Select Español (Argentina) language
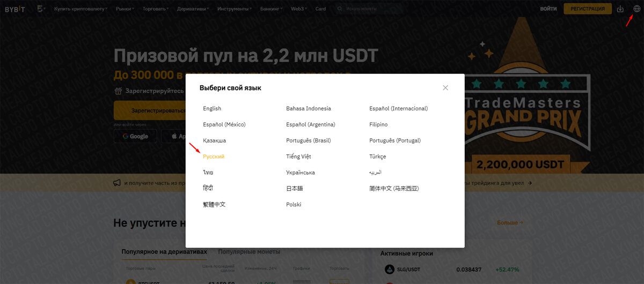Image resolution: width=644 pixels, height=284 pixels. [311, 124]
